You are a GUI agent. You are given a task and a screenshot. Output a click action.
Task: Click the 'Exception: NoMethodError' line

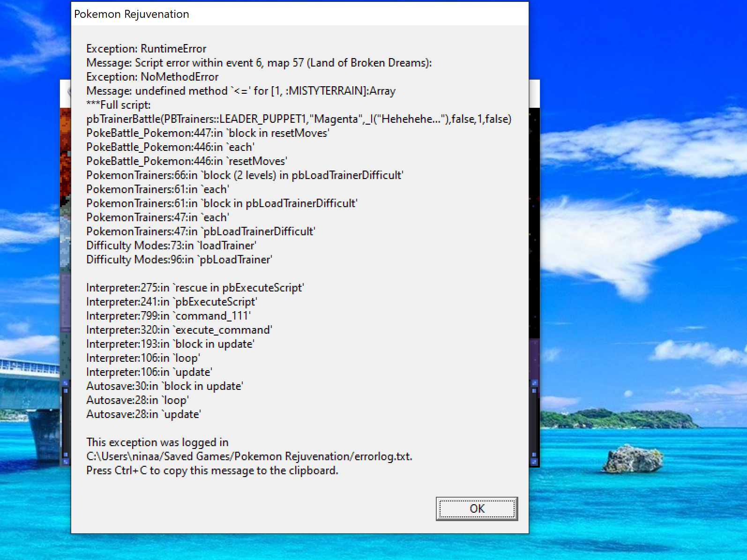tap(152, 77)
